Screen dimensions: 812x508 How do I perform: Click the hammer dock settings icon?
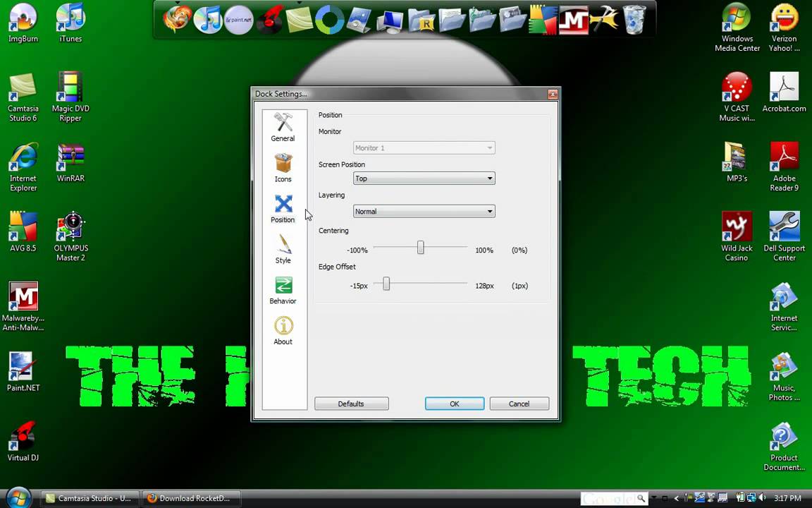(604, 20)
